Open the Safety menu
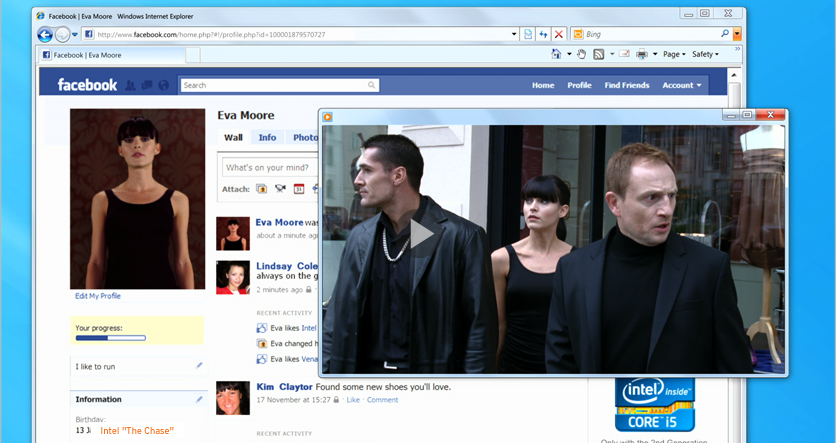 [x=705, y=54]
